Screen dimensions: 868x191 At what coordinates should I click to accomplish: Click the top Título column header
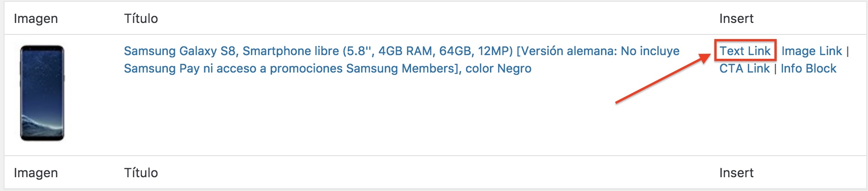141,18
